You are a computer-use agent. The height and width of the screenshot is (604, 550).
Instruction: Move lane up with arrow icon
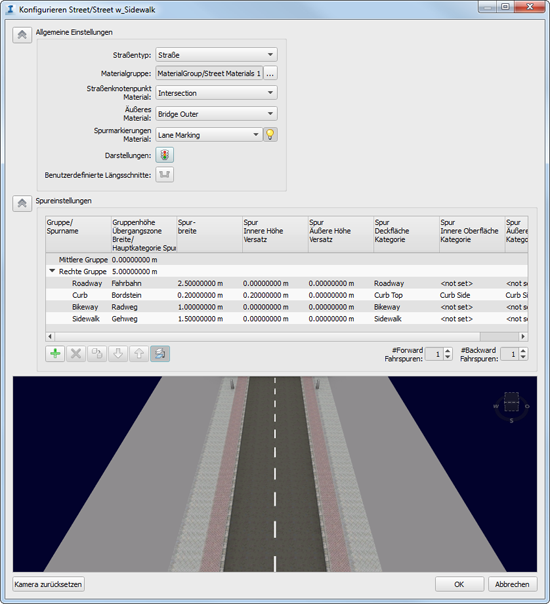(139, 354)
